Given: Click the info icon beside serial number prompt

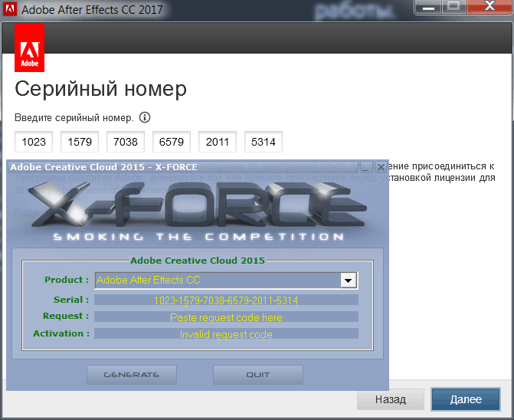Looking at the screenshot, I should pyautogui.click(x=145, y=117).
